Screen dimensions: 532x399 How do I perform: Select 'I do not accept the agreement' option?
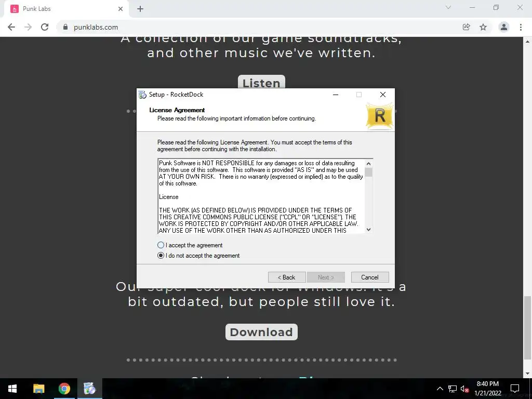tap(161, 256)
